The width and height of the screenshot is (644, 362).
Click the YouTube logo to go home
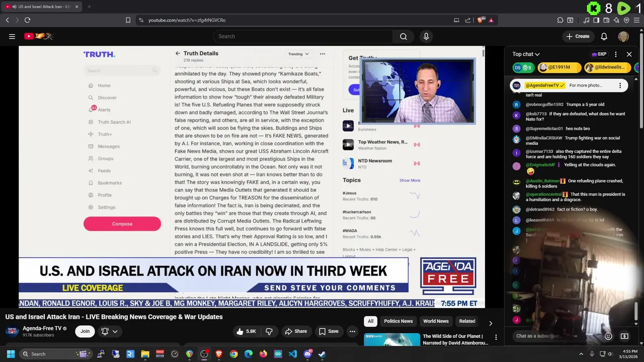coord(39,36)
